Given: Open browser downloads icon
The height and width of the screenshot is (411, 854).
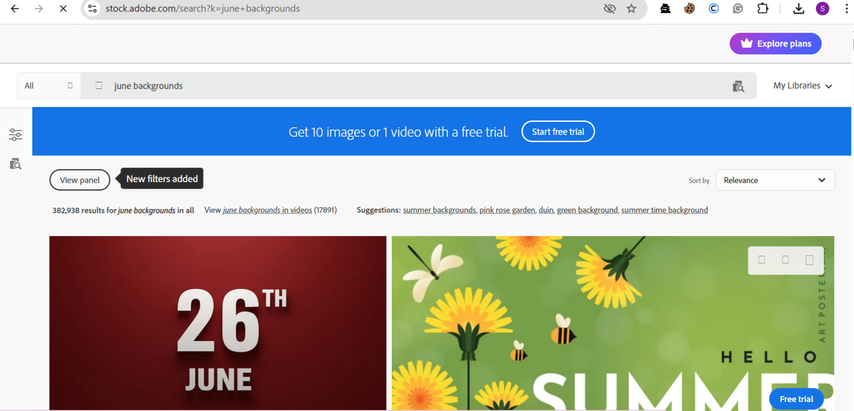Looking at the screenshot, I should pos(798,9).
